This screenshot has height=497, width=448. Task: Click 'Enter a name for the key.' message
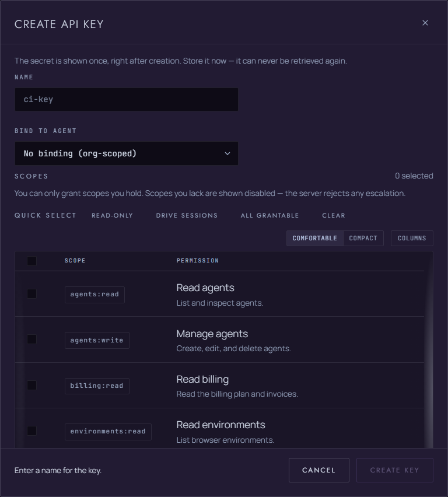(x=58, y=470)
